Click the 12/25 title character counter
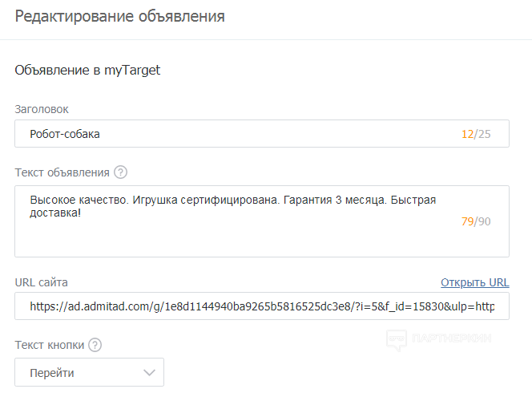The width and height of the screenshot is (532, 393). pyautogui.click(x=475, y=134)
